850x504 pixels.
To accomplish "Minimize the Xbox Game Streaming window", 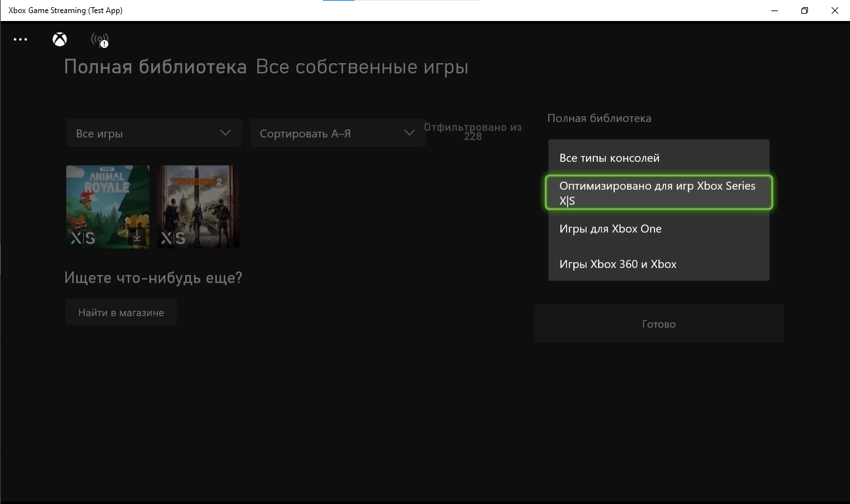I will click(775, 10).
